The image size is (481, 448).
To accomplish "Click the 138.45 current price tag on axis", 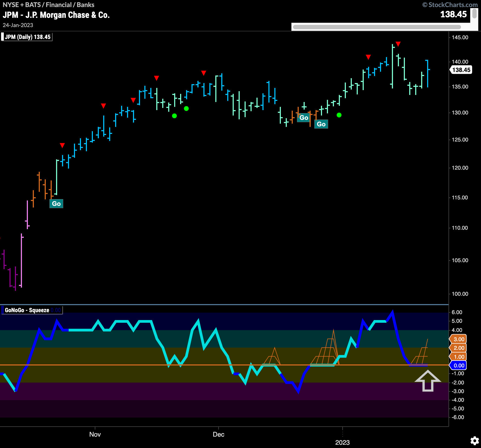I will click(461, 70).
